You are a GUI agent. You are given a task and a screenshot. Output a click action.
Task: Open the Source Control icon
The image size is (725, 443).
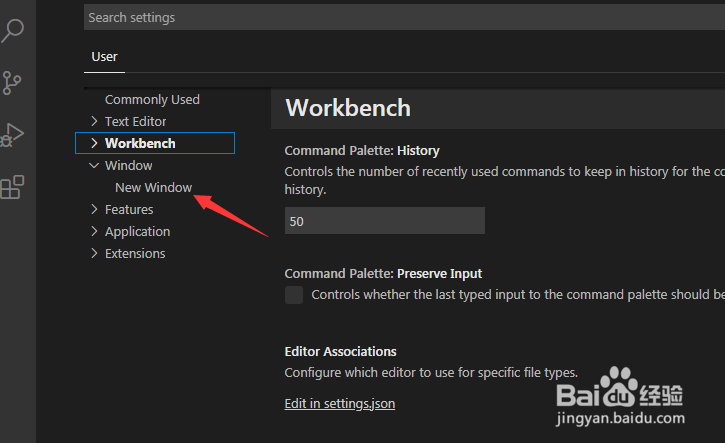click(12, 83)
